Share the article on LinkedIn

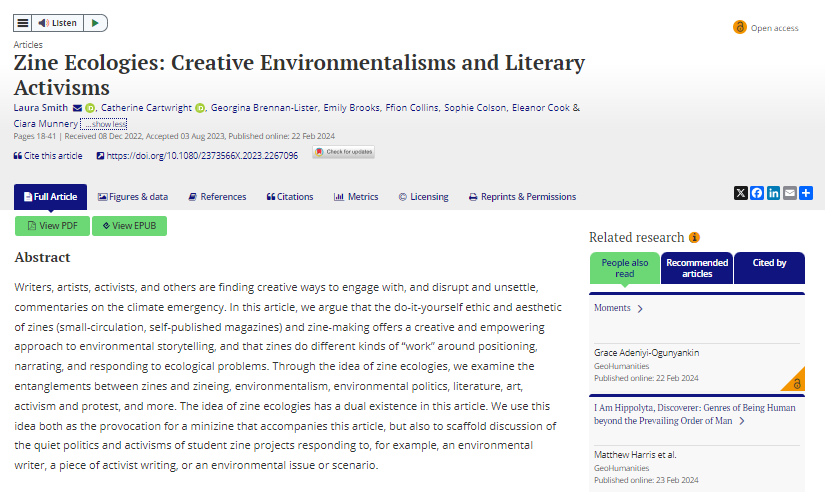pos(773,193)
